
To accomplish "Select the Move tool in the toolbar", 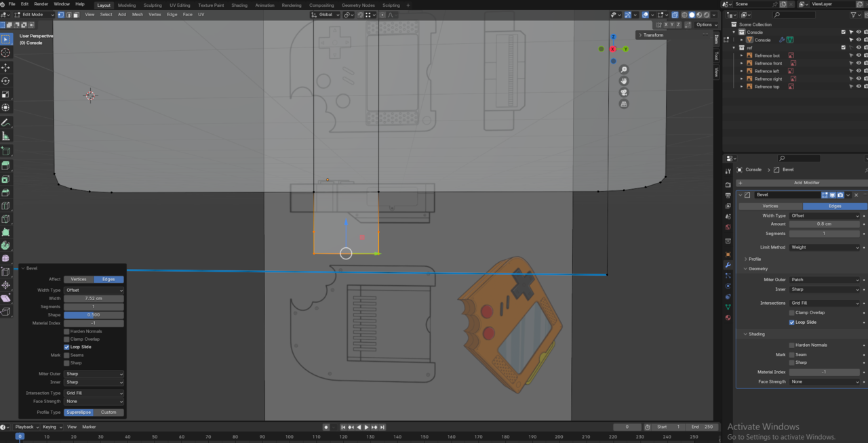I will pyautogui.click(x=6, y=67).
